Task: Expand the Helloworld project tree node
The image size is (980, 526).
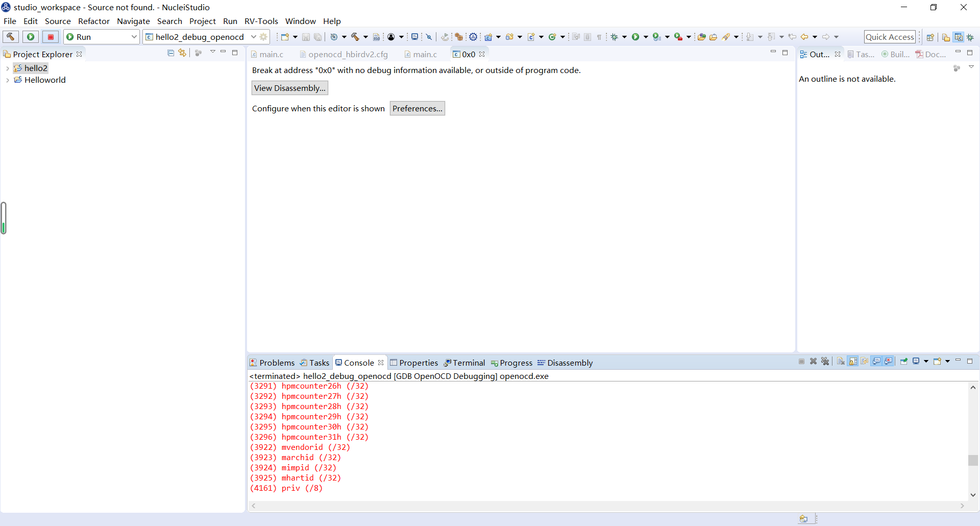Action: tap(7, 80)
